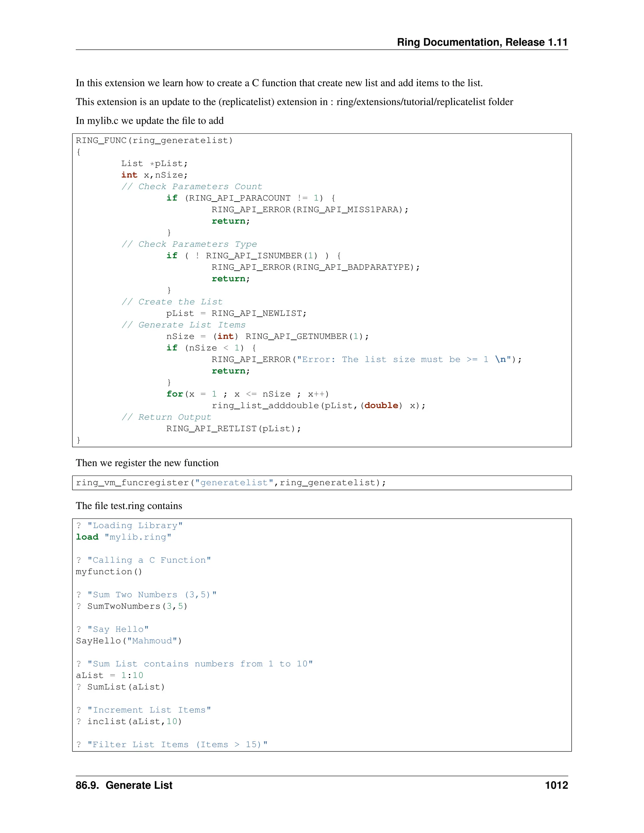Click the "pList = RING_API_NEWLIST;" line
644x833 pixels.
(236, 313)
